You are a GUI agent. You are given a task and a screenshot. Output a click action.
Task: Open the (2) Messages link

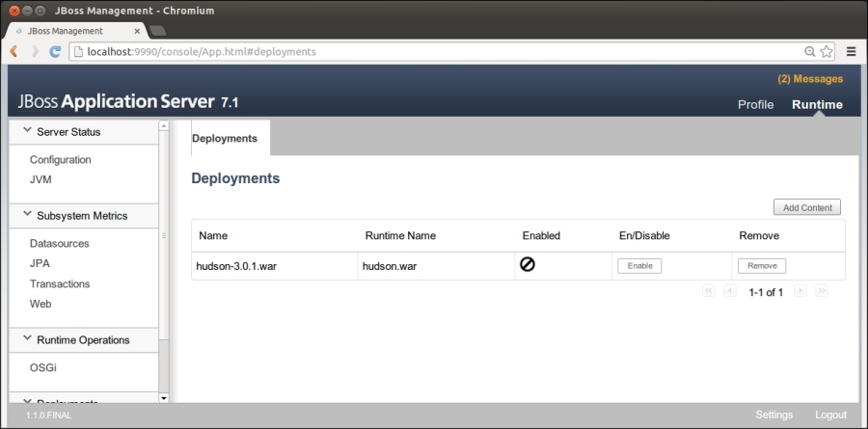point(810,79)
